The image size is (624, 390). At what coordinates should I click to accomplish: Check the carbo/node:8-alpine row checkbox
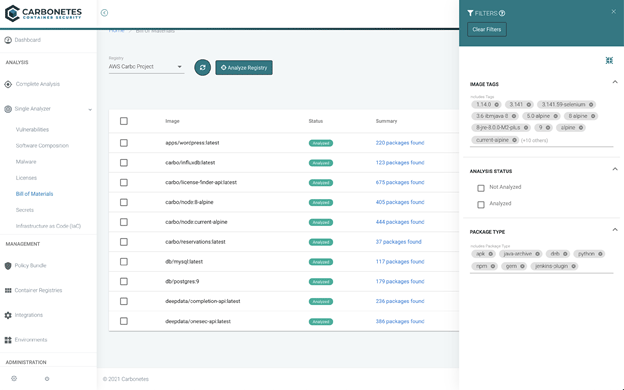click(124, 203)
